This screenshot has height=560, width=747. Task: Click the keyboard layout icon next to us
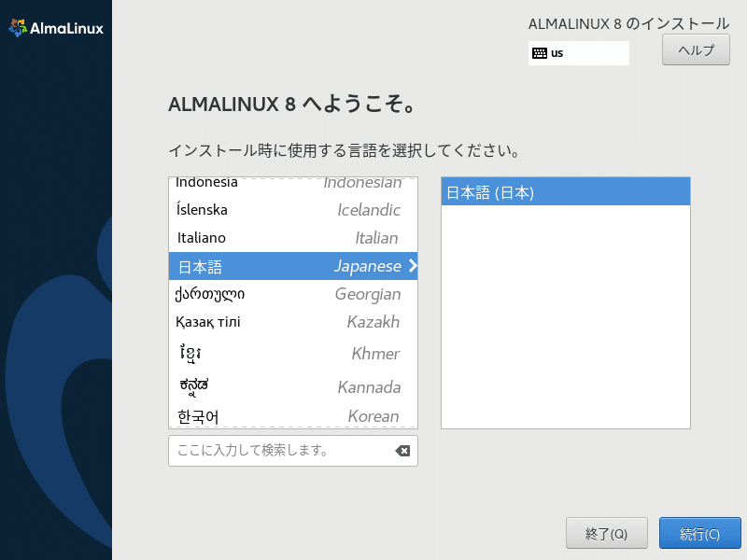click(540, 53)
